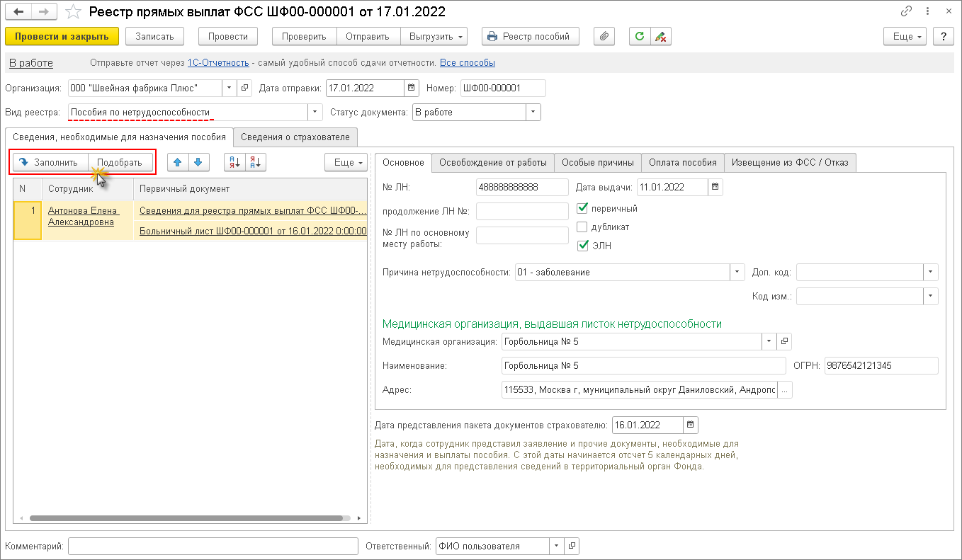Click the В работе status link
Image resolution: width=962 pixels, height=560 pixels.
tap(31, 63)
